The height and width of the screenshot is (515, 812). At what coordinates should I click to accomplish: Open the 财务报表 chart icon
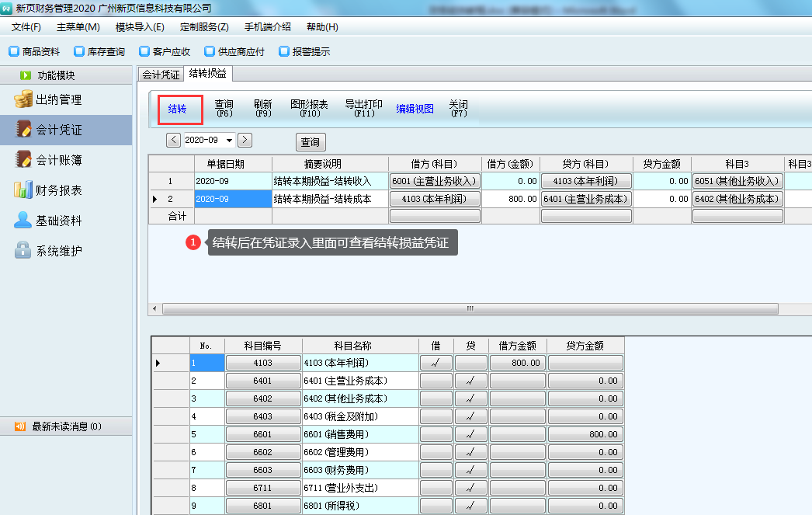[23, 190]
